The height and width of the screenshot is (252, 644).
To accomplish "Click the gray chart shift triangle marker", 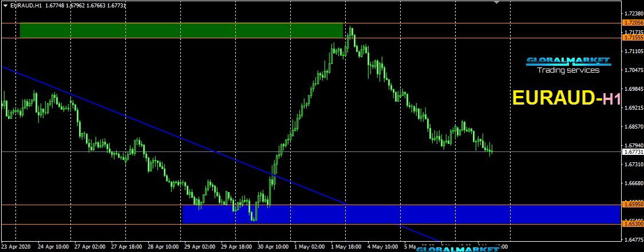I will [496, 2].
